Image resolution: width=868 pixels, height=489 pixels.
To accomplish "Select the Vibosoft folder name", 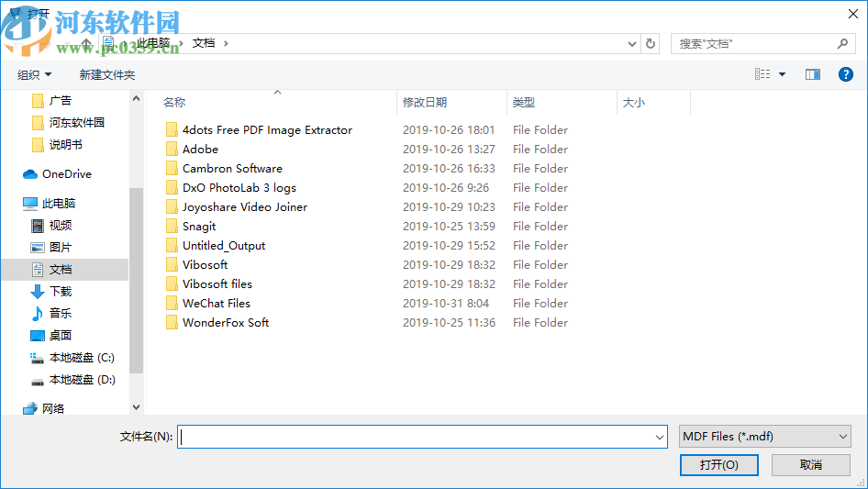I will coord(205,265).
